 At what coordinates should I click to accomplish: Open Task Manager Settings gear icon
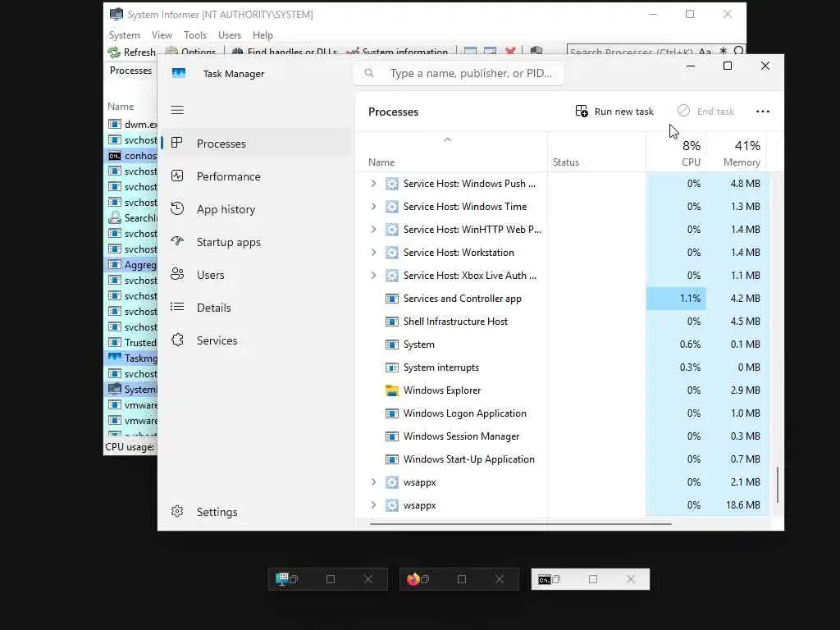(177, 511)
